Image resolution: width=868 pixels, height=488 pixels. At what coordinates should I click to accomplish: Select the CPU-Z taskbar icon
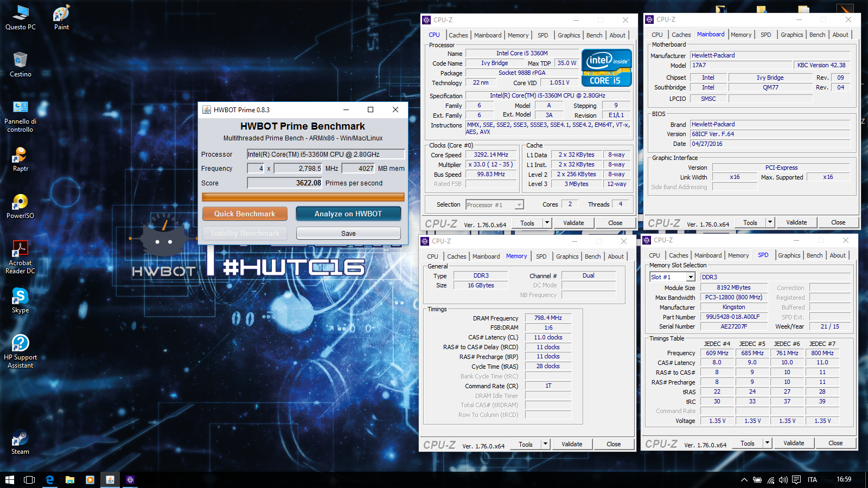tap(130, 480)
